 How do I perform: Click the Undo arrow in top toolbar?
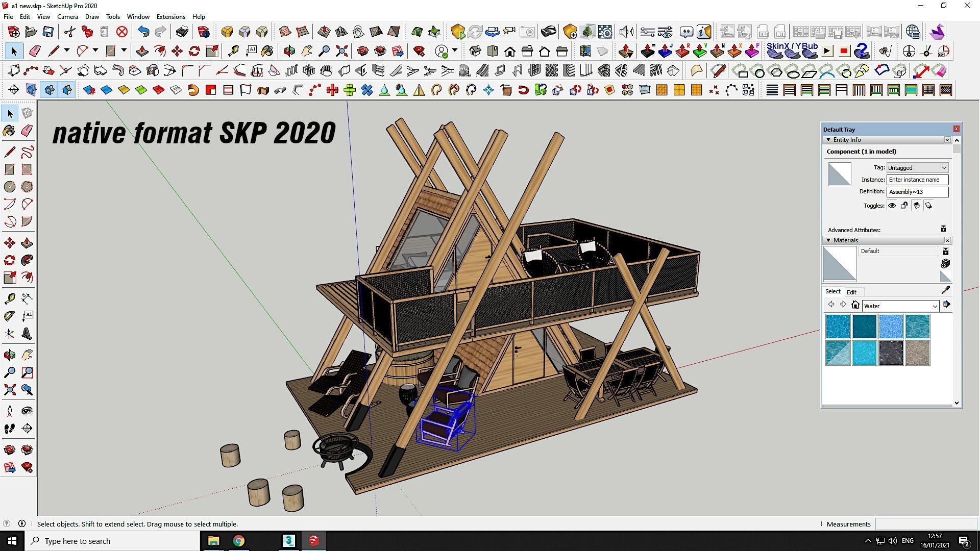tap(143, 32)
